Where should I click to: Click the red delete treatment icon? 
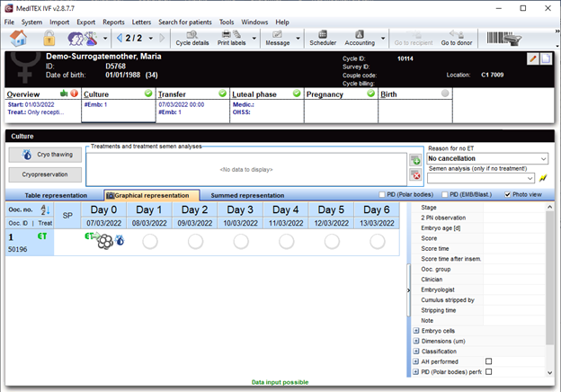[x=415, y=175]
